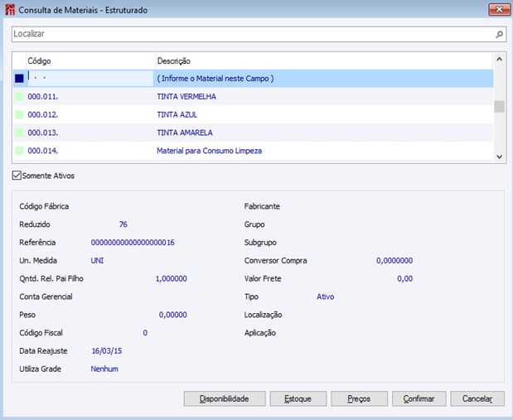The width and height of the screenshot is (513, 420).
Task: Click the Subgrupo label
Action: pyautogui.click(x=260, y=243)
